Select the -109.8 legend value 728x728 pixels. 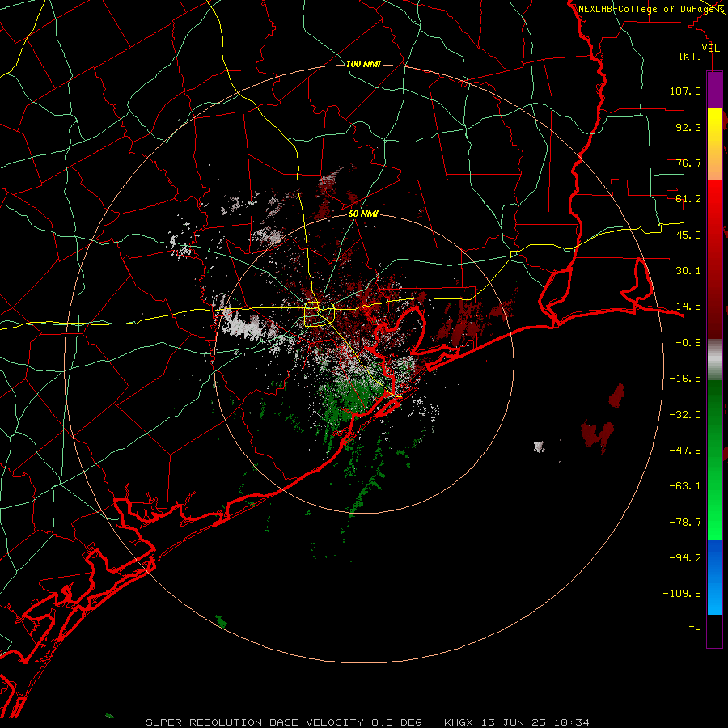click(682, 594)
